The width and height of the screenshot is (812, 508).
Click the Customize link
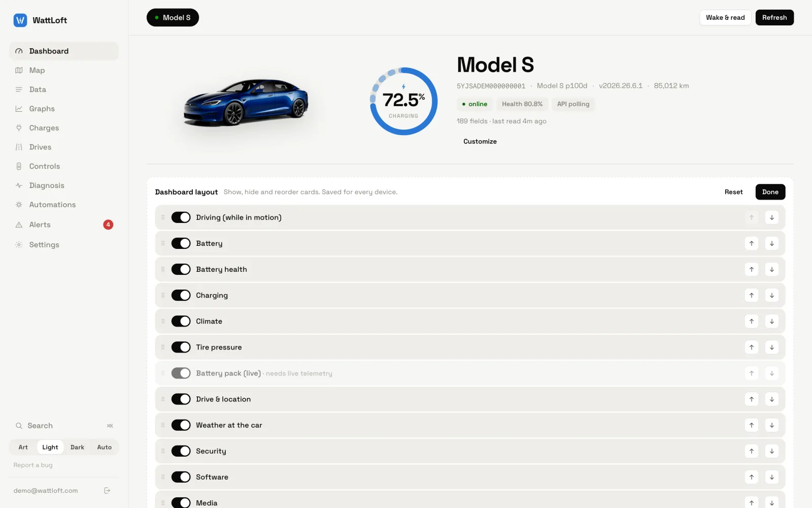pyautogui.click(x=480, y=142)
